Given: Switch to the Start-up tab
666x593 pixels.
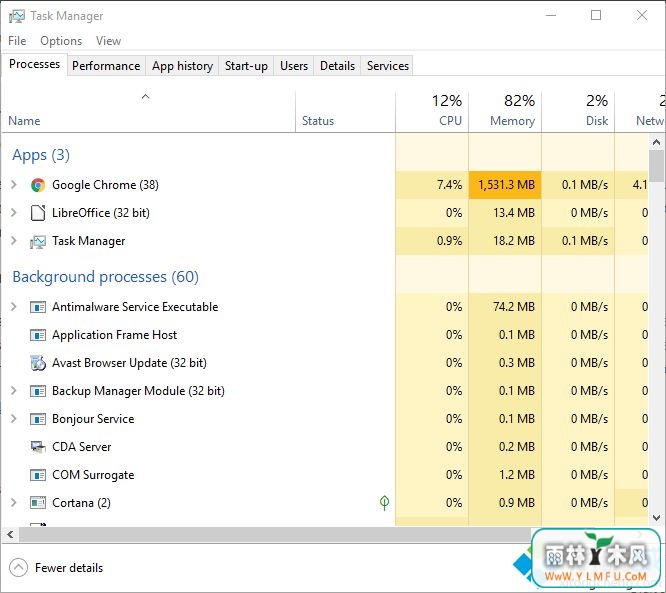Looking at the screenshot, I should pyautogui.click(x=246, y=66).
